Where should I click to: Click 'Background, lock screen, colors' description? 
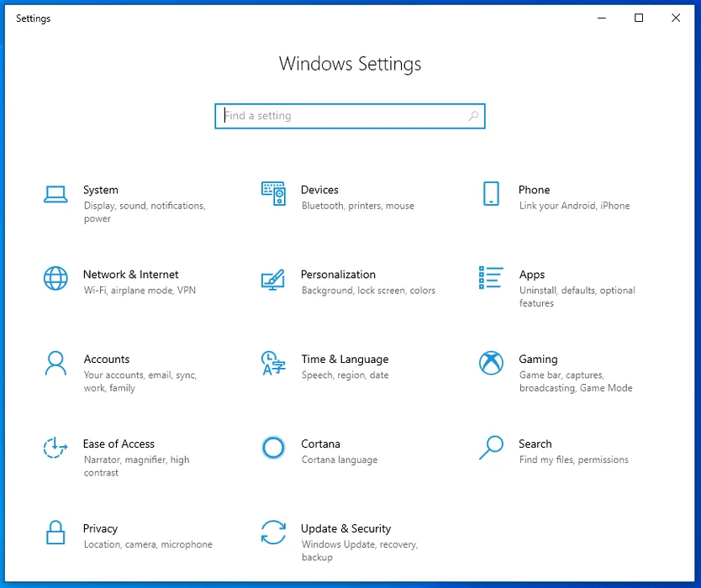[x=368, y=291]
